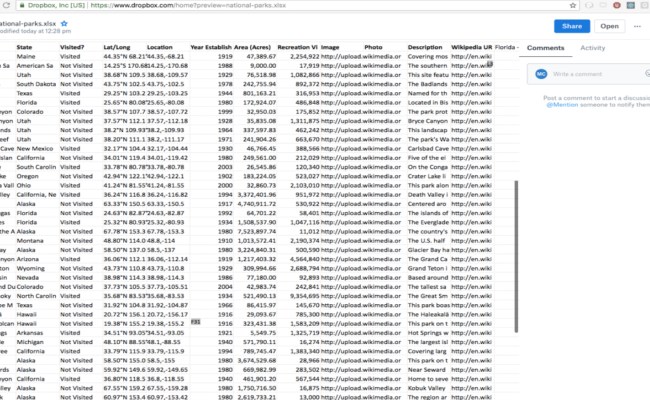The width and height of the screenshot is (650, 400).
Task: Switch to the Activity tab
Action: 592,48
